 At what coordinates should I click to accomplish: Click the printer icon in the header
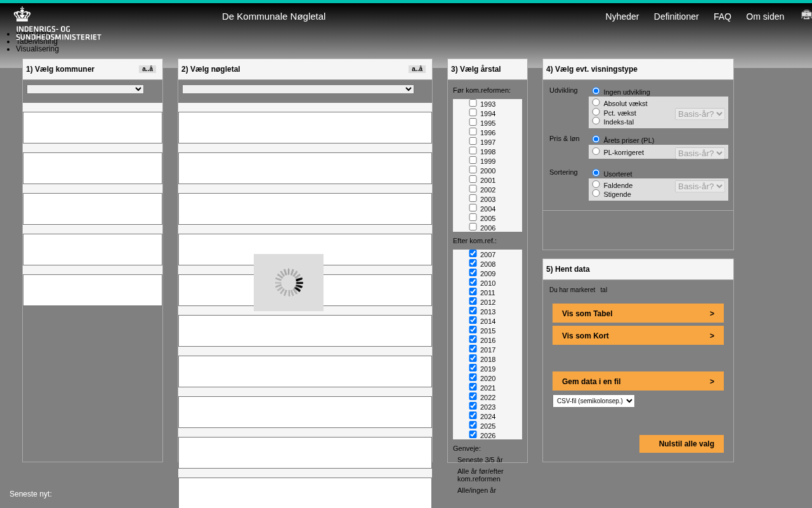point(806,15)
